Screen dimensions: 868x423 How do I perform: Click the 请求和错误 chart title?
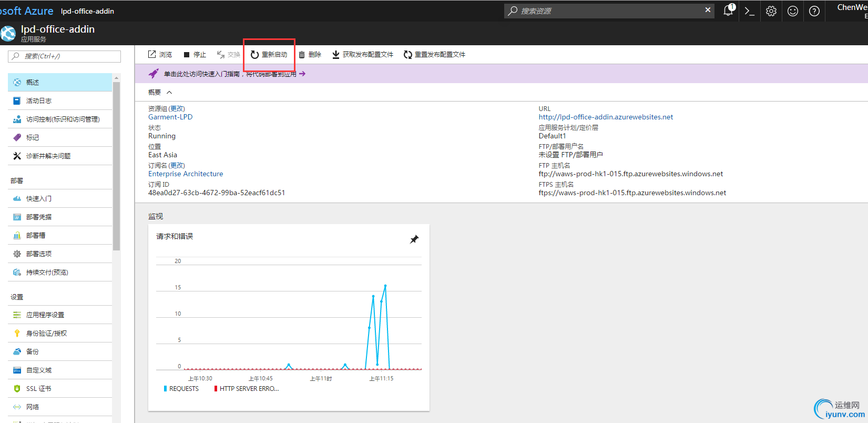[175, 237]
